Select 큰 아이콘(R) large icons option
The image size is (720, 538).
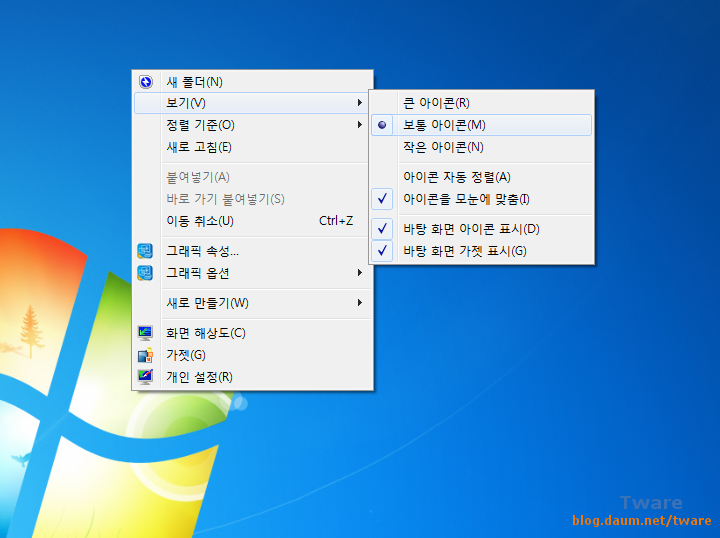(481, 103)
